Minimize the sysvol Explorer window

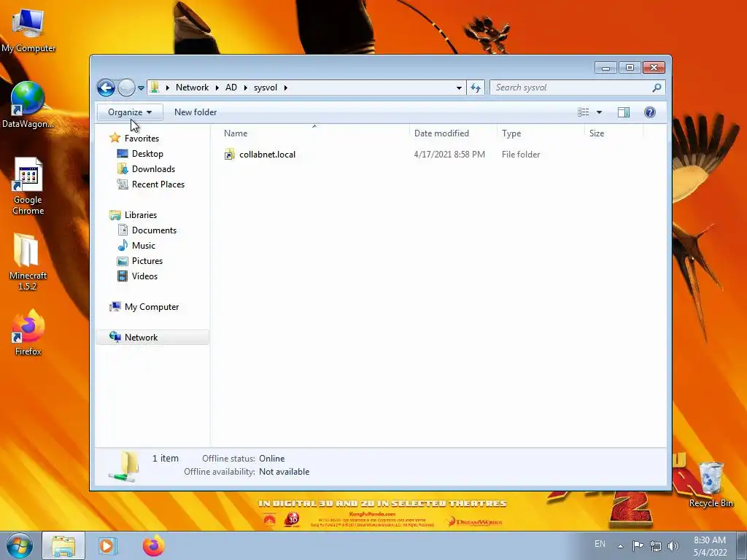click(605, 68)
